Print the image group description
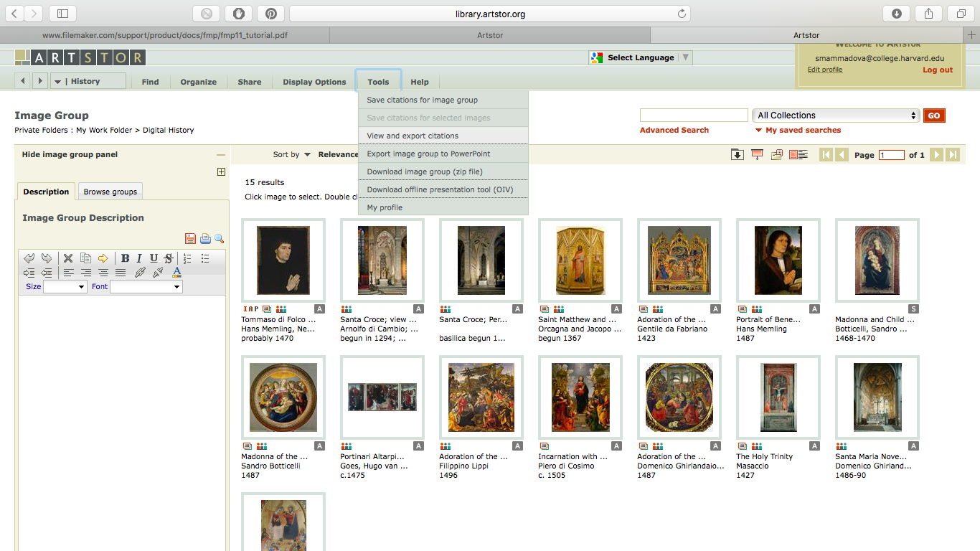This screenshot has width=980, height=551. coord(205,239)
